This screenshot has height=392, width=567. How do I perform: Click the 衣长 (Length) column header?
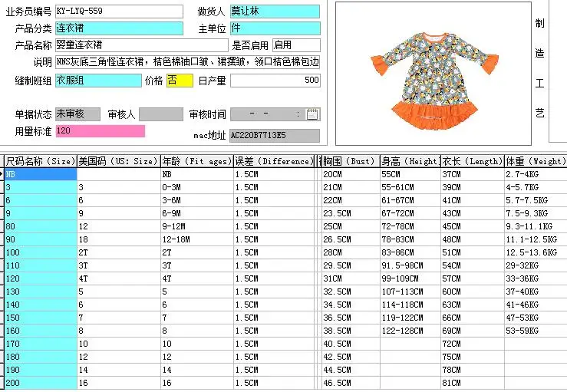[x=473, y=161]
